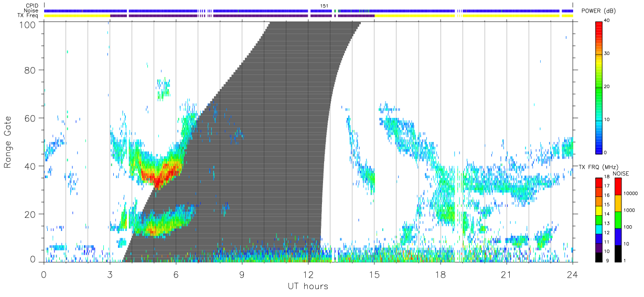Click the "15" tick on the UT hours axis
The width and height of the screenshot is (644, 297).
(374, 273)
